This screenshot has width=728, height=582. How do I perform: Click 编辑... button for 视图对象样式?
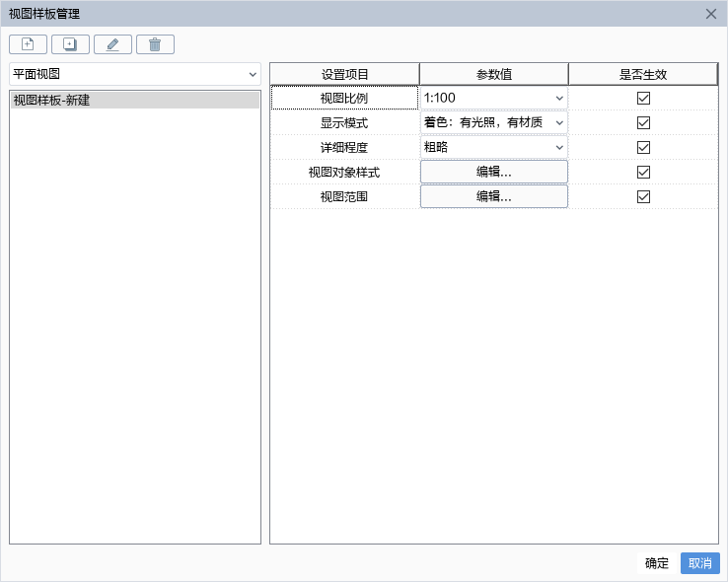click(493, 172)
